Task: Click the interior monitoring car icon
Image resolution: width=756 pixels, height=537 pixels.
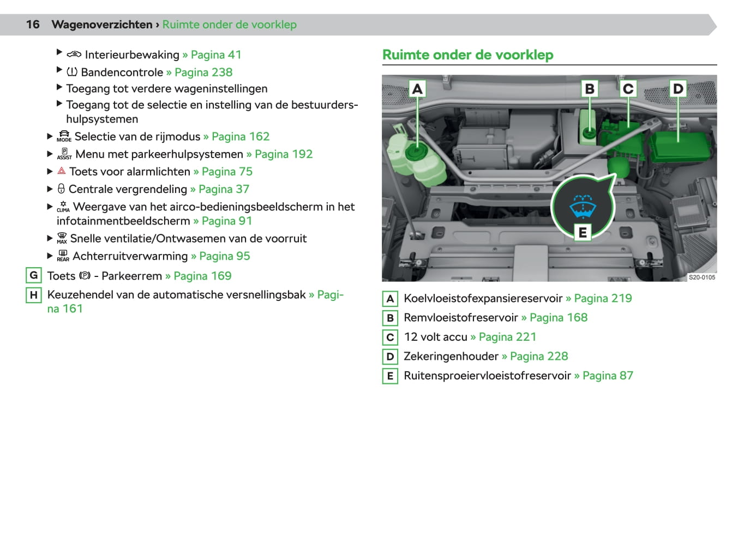Action: 74,55
